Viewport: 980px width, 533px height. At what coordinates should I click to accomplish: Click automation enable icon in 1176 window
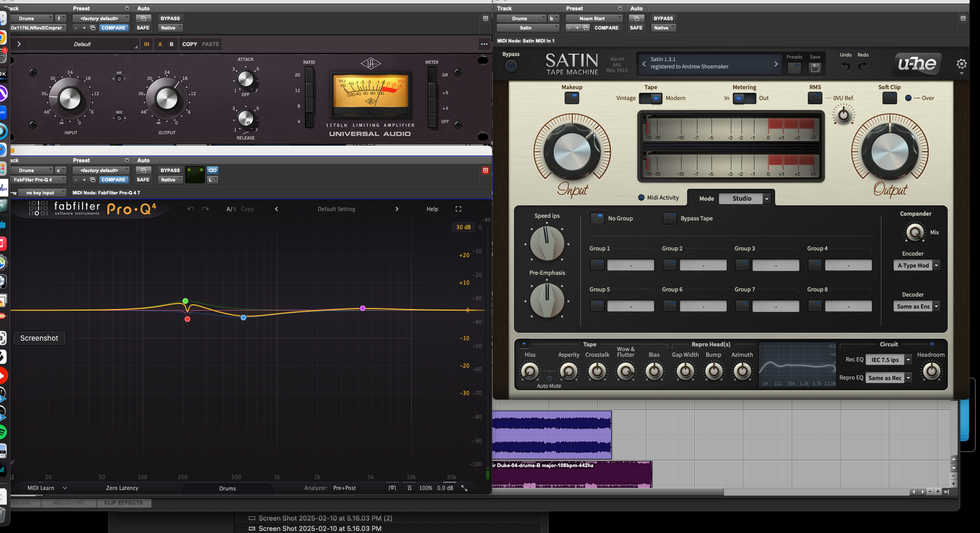point(143,18)
